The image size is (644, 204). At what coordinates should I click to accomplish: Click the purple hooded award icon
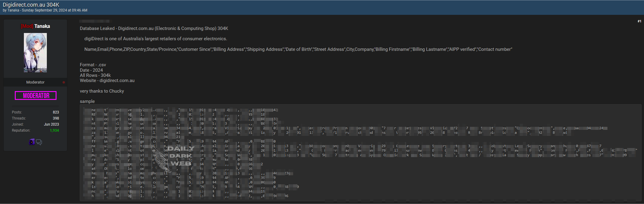click(x=32, y=142)
